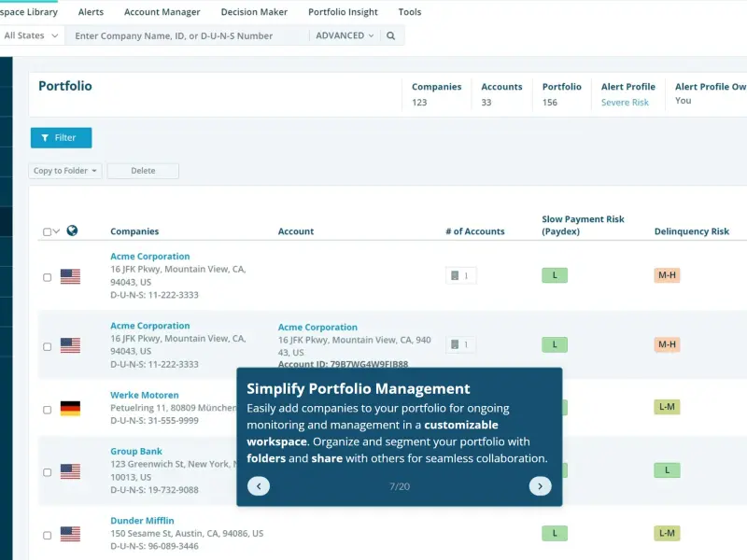Open the Copy to Folder dropdown
The width and height of the screenshot is (747, 560).
(65, 171)
